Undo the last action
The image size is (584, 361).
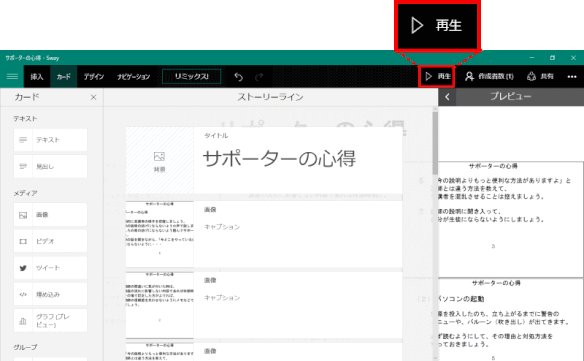[x=238, y=77]
